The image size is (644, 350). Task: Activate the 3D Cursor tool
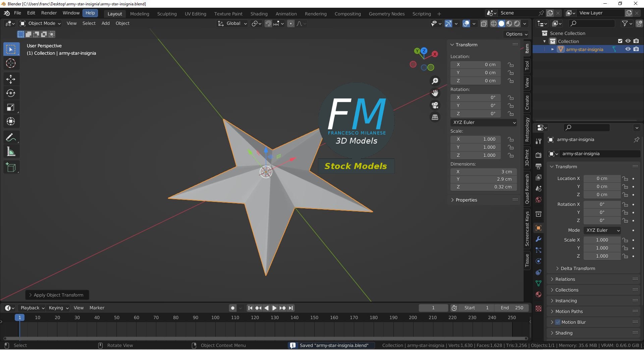coord(11,63)
